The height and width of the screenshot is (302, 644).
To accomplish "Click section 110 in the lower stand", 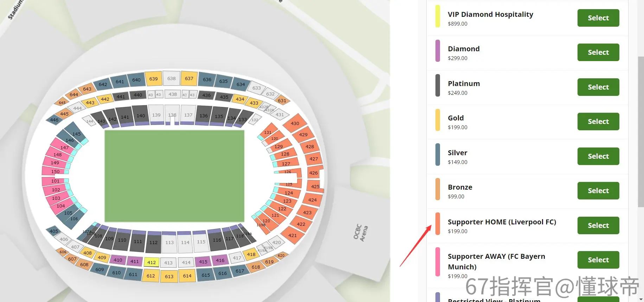I will (122, 241).
